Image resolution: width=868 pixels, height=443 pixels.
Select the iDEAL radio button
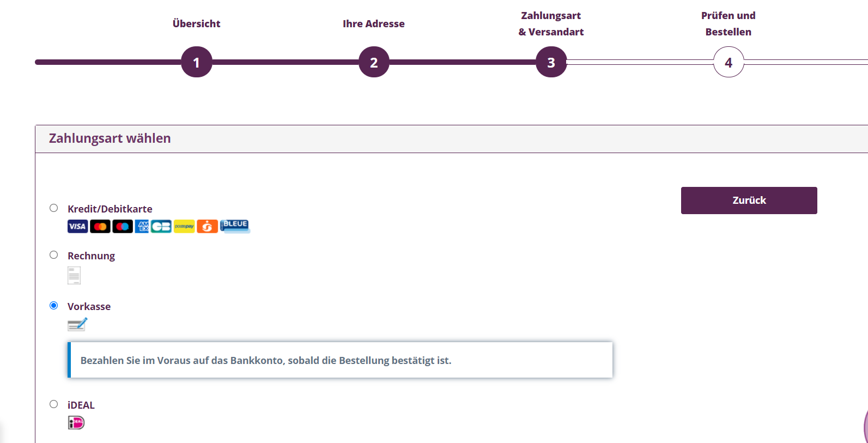coord(53,404)
